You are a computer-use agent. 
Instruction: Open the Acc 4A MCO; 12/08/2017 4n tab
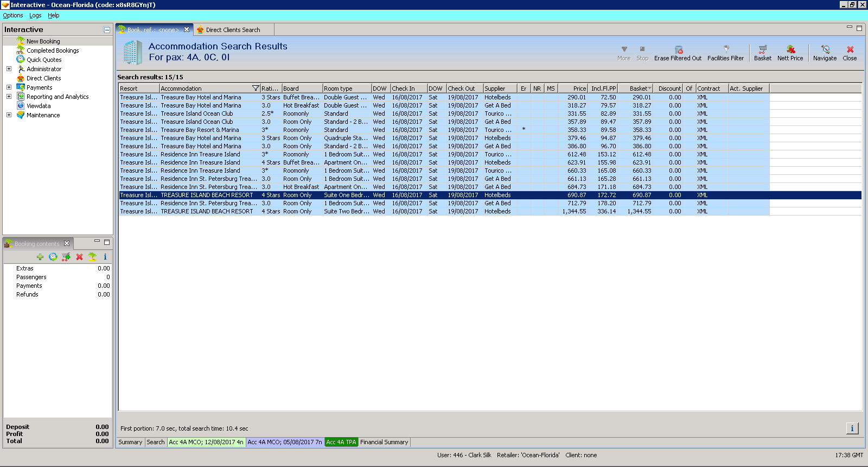206,442
